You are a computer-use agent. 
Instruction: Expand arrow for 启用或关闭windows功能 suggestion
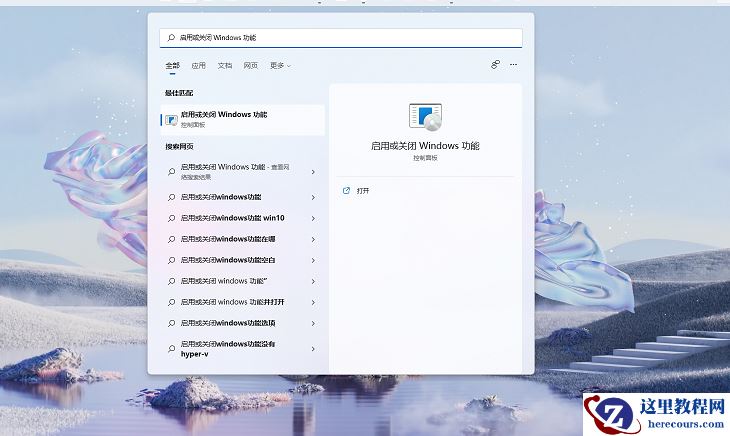[x=313, y=198]
